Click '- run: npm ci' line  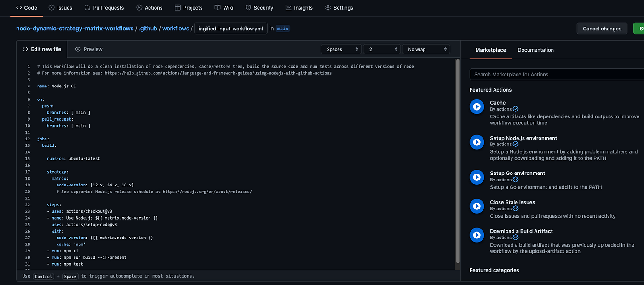point(62,251)
